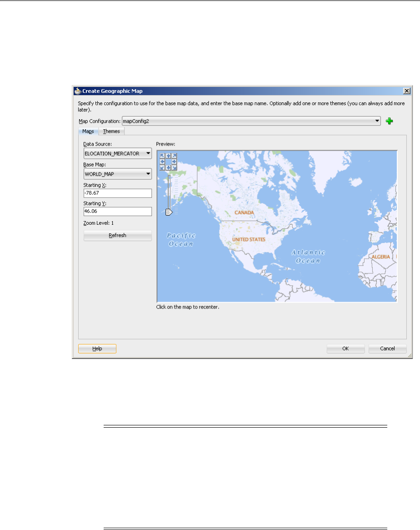Screen dimensions: 420x530
Task: Open the Base Map dropdown
Action: 117,174
